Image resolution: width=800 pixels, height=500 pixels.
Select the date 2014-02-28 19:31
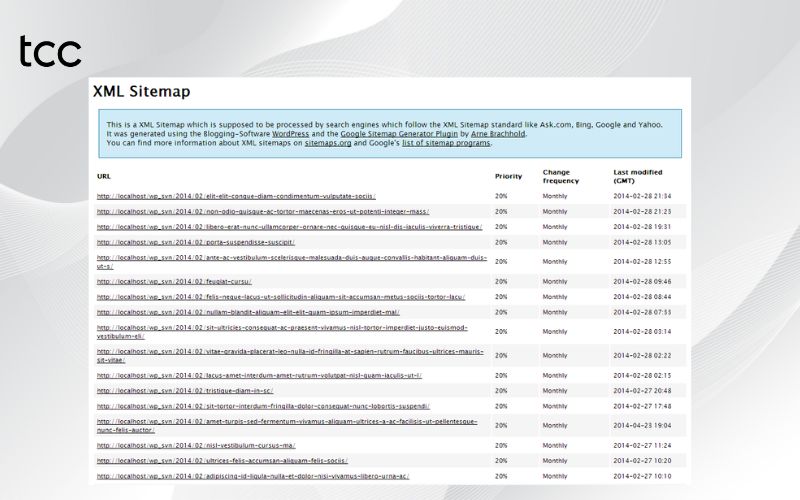(x=642, y=227)
